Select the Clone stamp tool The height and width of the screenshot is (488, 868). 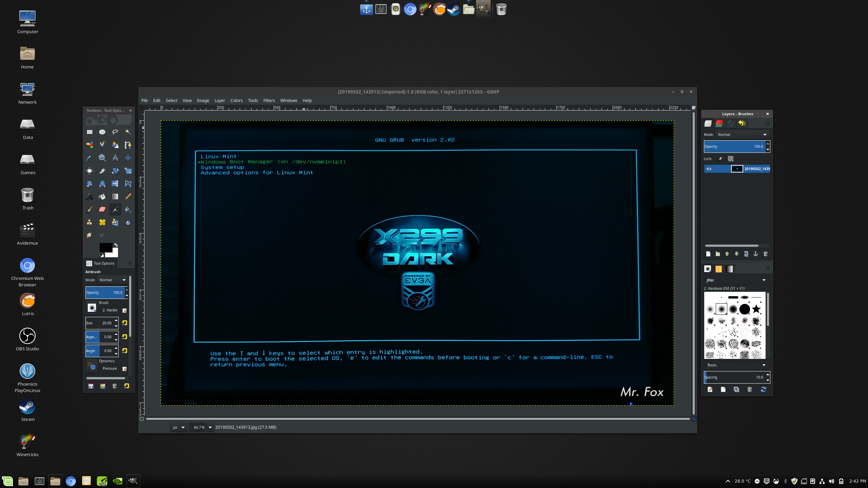point(90,222)
